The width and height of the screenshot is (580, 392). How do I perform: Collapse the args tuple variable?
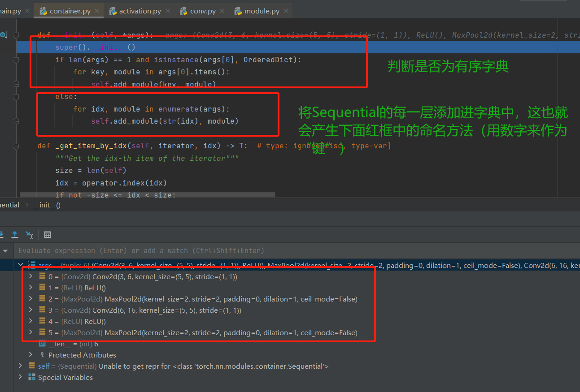[20, 265]
